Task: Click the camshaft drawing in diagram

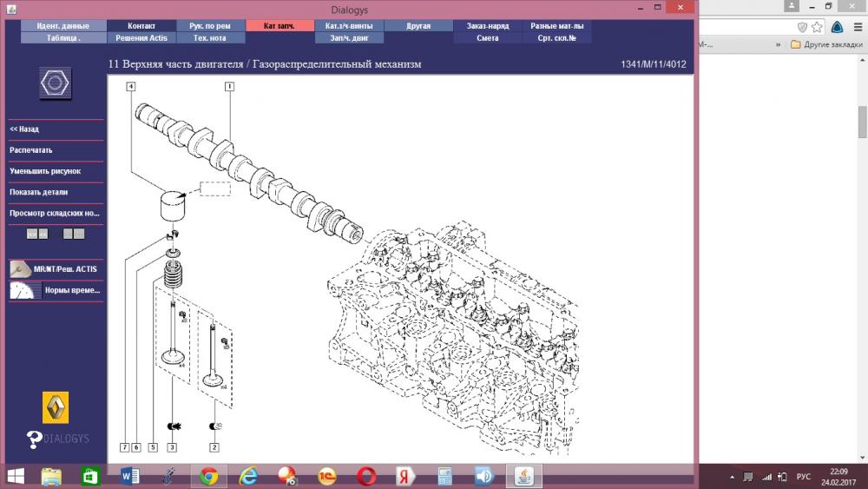Action: tap(249, 172)
